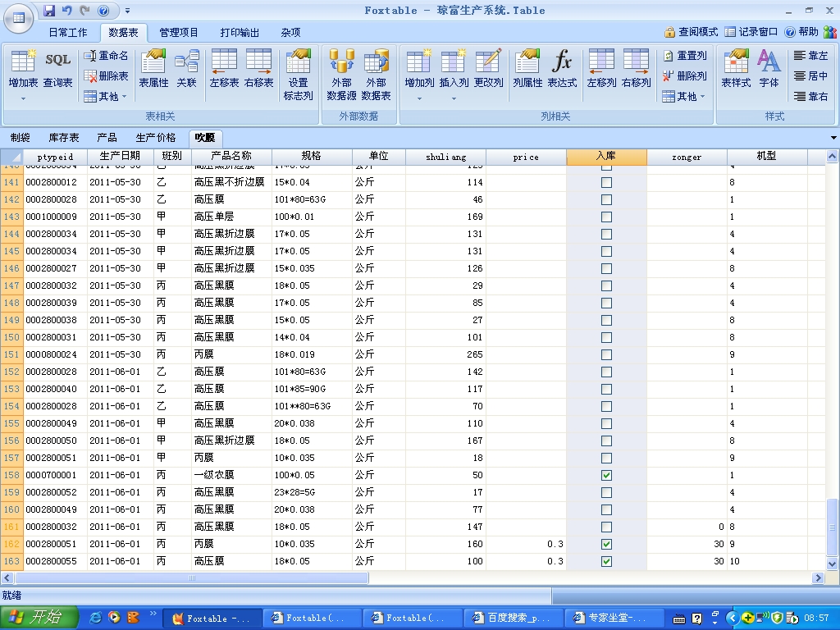Click 记录窗口 button

click(x=751, y=32)
